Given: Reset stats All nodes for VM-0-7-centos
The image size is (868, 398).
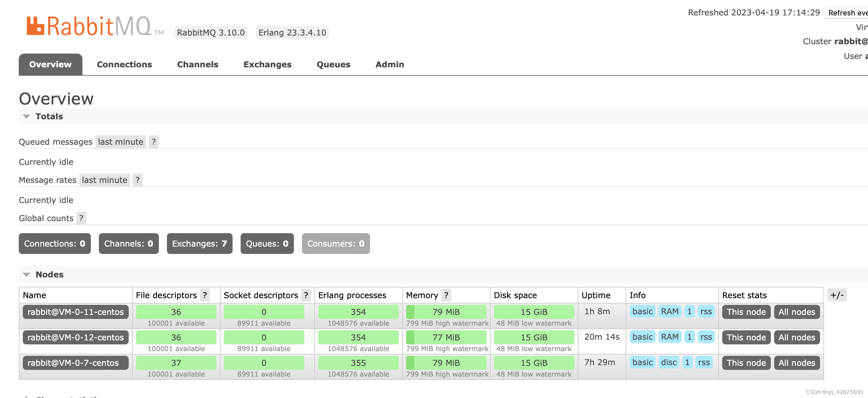Looking at the screenshot, I should coord(797,363).
